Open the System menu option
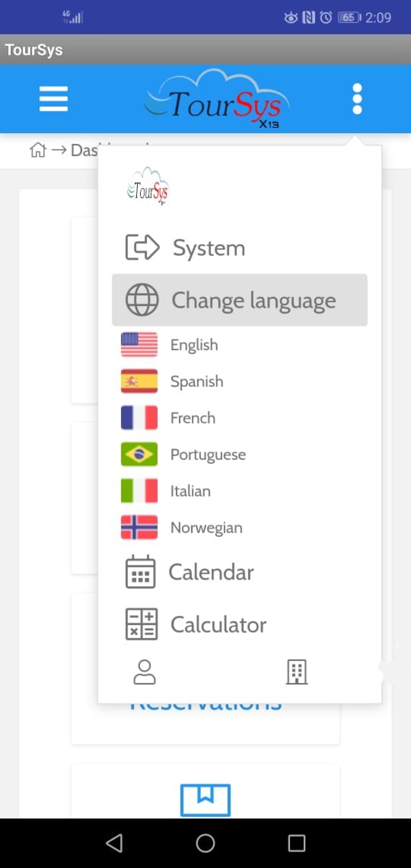 208,248
